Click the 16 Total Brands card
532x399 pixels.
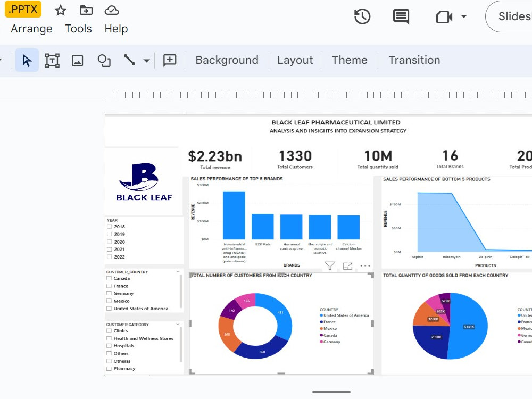tap(450, 159)
